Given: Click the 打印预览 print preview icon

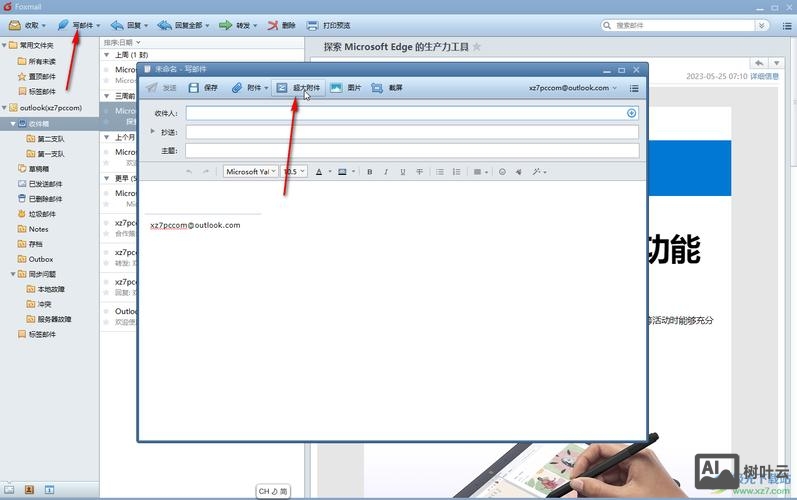Looking at the screenshot, I should (313, 25).
